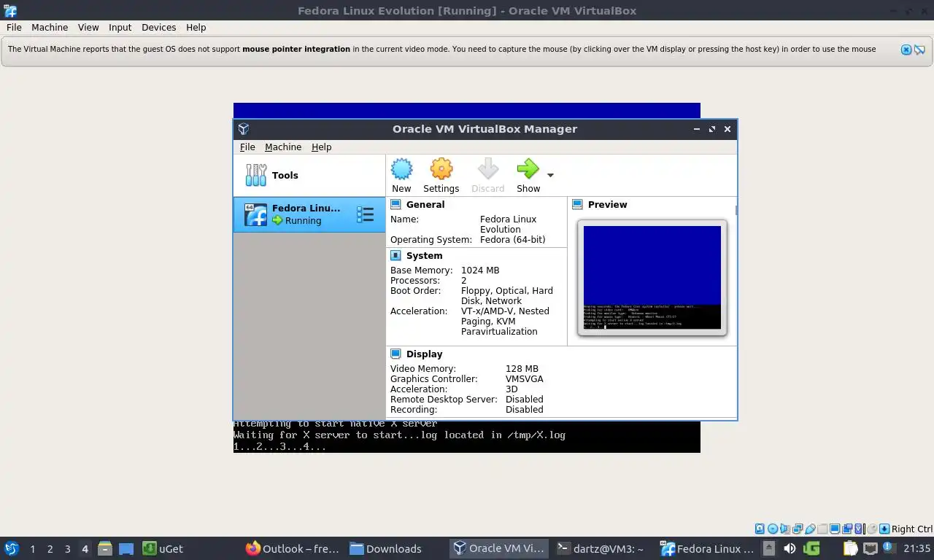Open File menu in the VM window
The image size is (934, 560).
14,27
